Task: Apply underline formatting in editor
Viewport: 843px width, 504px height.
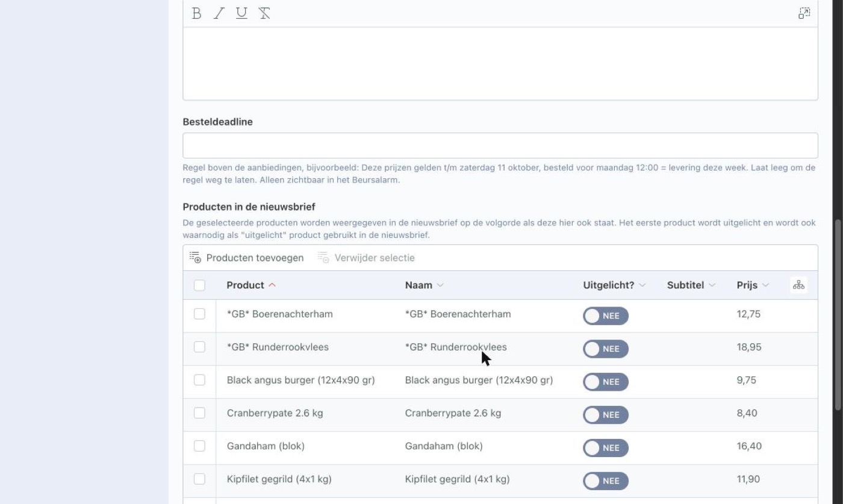Action: 241,13
